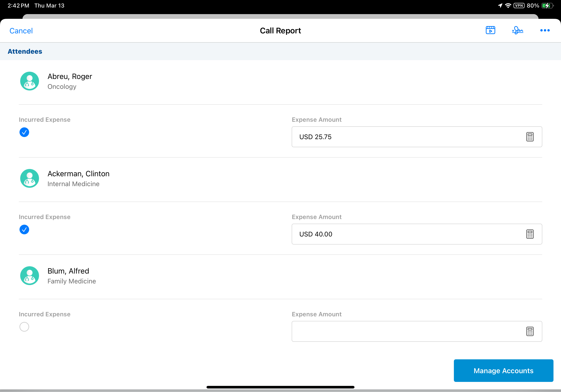Tap Clinton Ackerman's avatar icon
This screenshot has height=392, width=561.
[30, 178]
